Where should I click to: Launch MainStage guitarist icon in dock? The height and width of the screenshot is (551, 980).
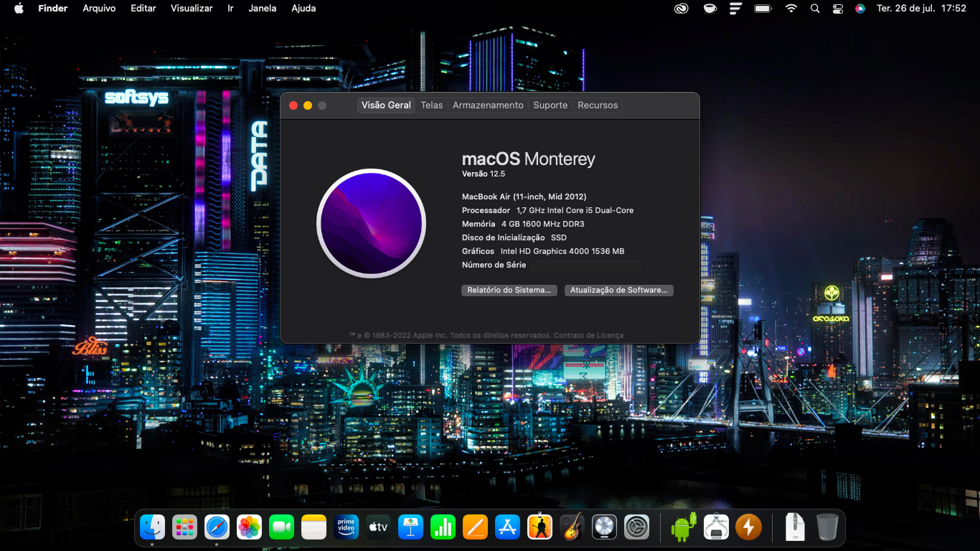[540, 527]
